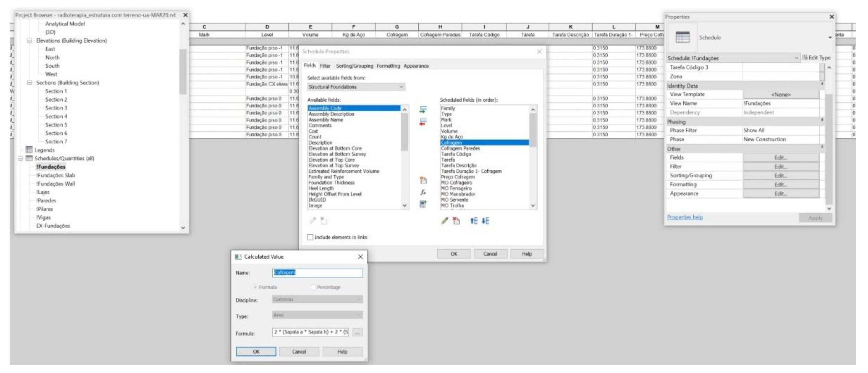
Task: Click the New parameter icon
Action: [x=423, y=180]
